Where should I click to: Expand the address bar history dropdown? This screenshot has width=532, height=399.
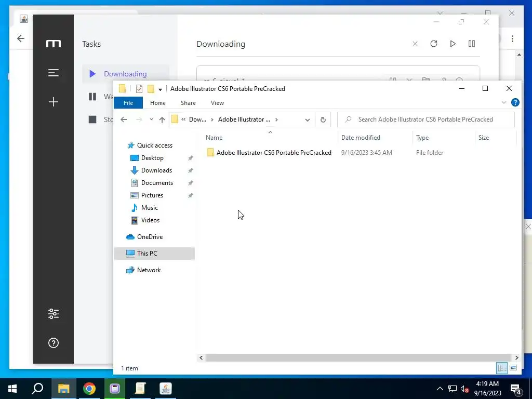(x=308, y=120)
